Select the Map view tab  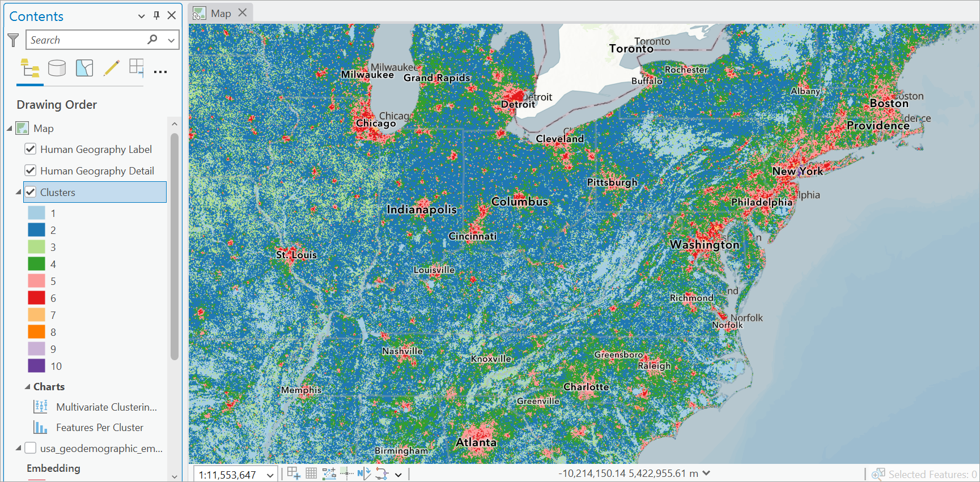(x=221, y=13)
